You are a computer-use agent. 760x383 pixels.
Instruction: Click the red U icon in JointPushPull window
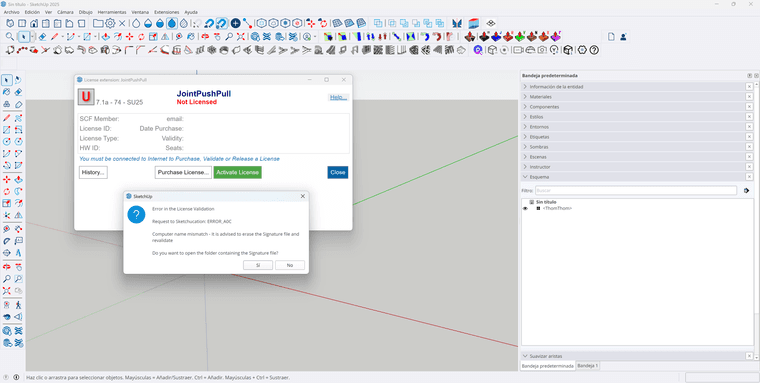(86, 97)
